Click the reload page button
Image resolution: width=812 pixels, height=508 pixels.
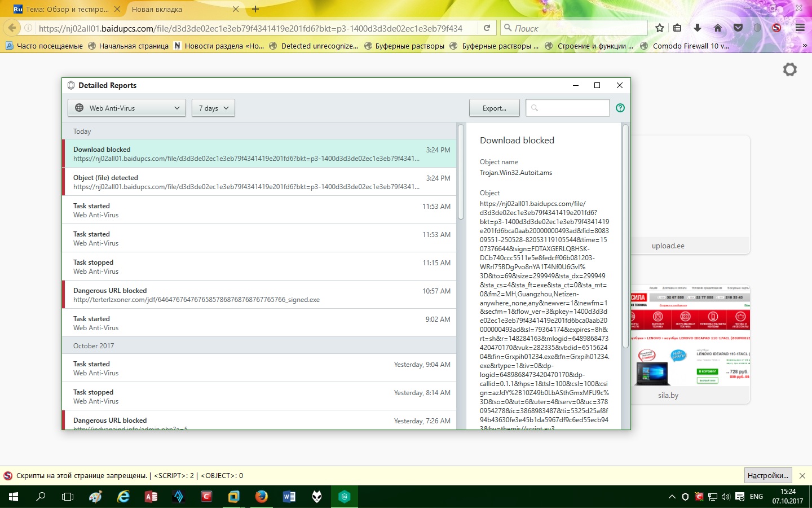coord(487,28)
